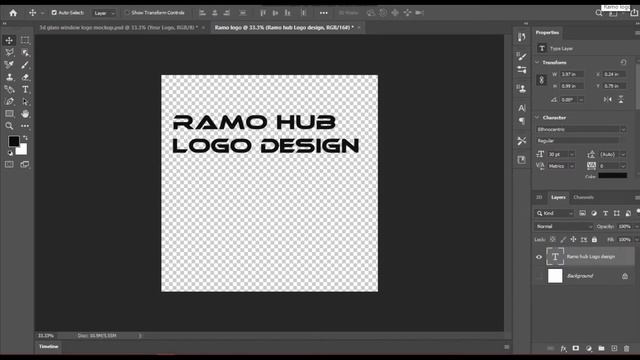Select the Move tool in the toolbar

click(x=9, y=40)
